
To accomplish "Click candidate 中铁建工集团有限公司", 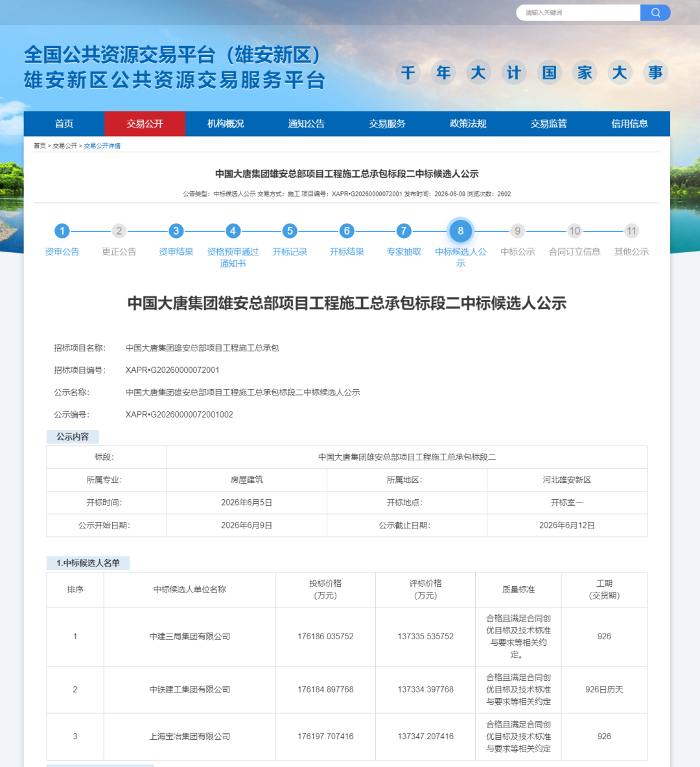I will point(190,689).
